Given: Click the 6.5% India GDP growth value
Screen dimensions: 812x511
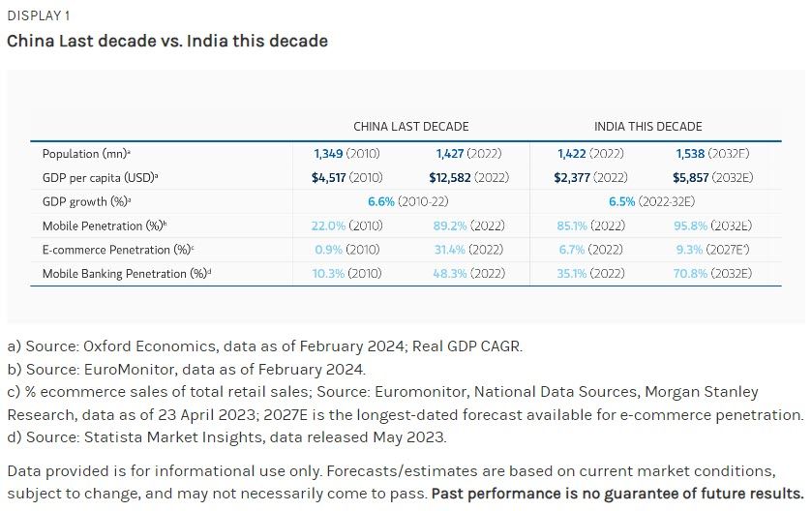Looking at the screenshot, I should [x=622, y=202].
